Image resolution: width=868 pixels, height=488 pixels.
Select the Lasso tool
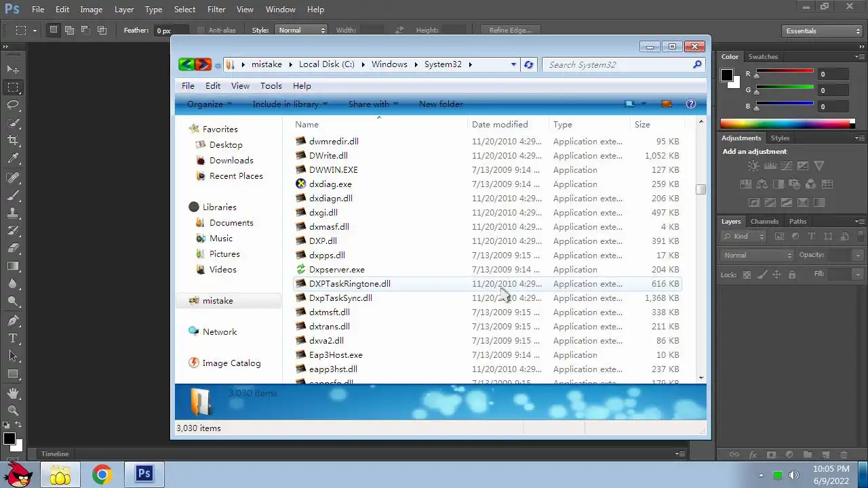(13, 104)
